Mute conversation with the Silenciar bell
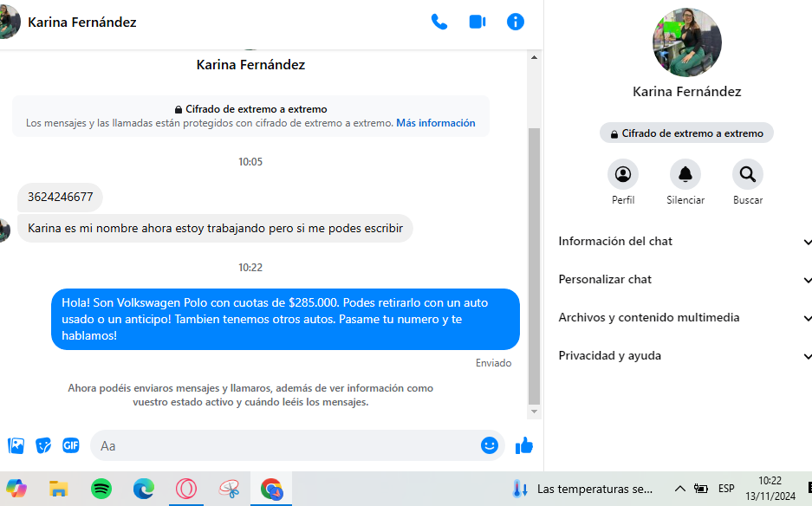The image size is (812, 506). coord(685,175)
